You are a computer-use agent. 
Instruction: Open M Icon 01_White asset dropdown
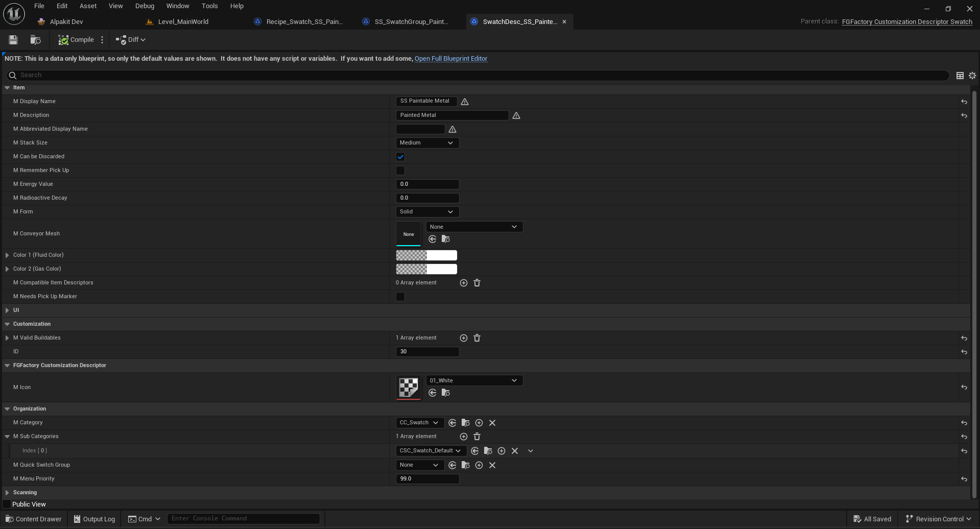pos(474,380)
